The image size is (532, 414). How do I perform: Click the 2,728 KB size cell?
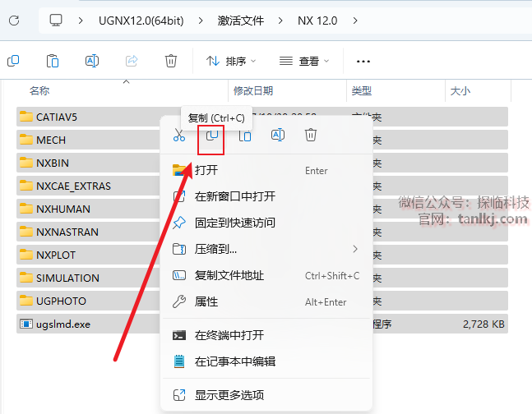(483, 324)
